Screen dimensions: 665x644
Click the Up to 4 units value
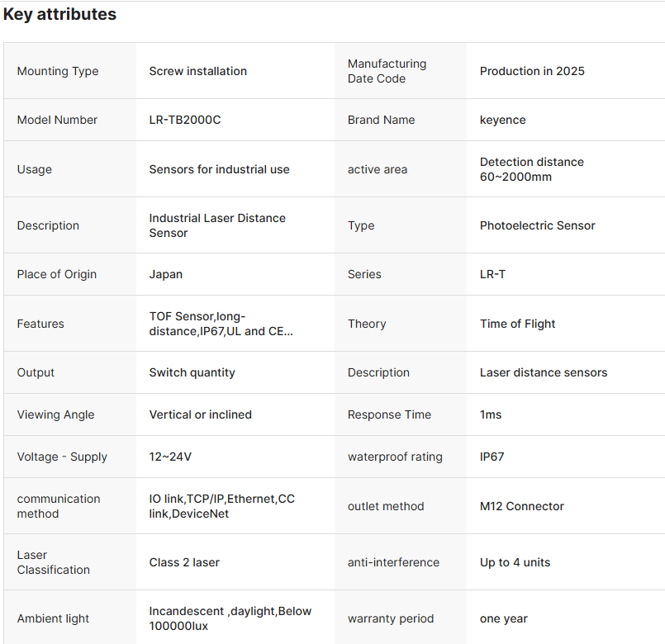515,562
